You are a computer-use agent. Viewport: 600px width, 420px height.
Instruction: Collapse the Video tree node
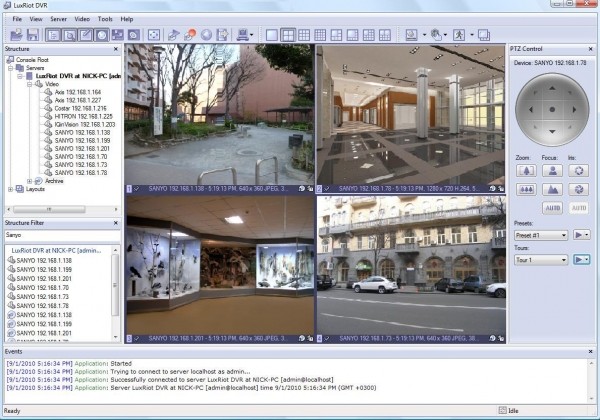point(30,83)
